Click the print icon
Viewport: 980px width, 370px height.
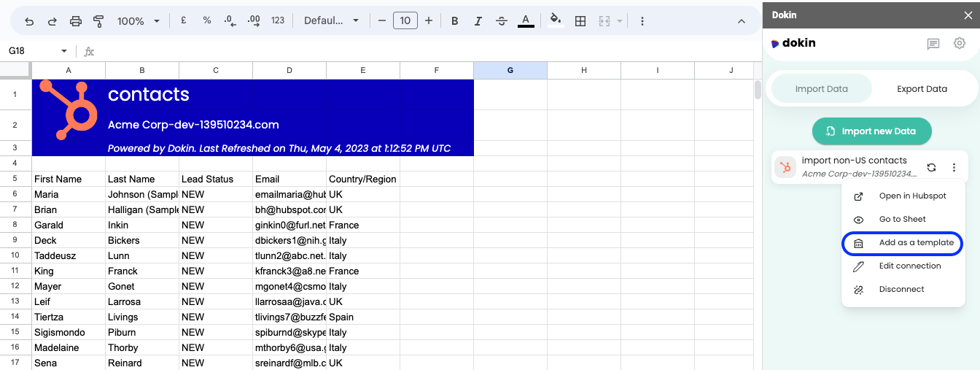click(76, 21)
